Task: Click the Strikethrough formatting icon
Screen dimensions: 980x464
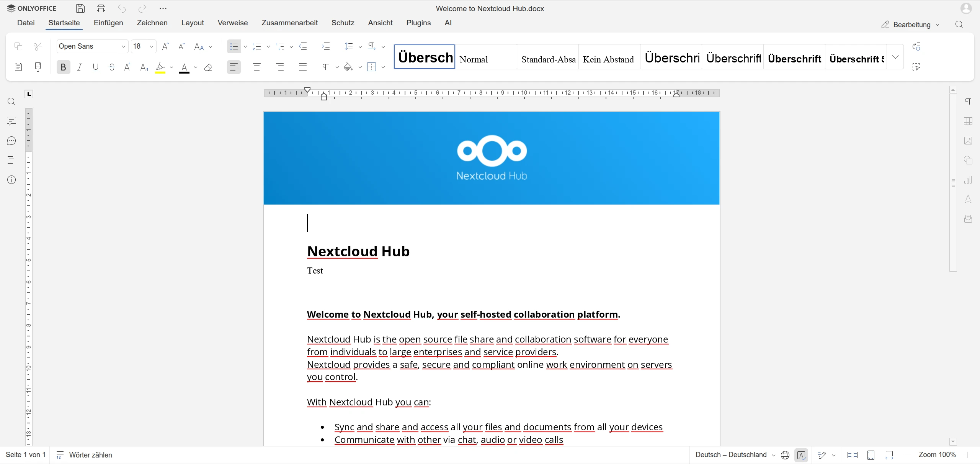Action: click(112, 67)
